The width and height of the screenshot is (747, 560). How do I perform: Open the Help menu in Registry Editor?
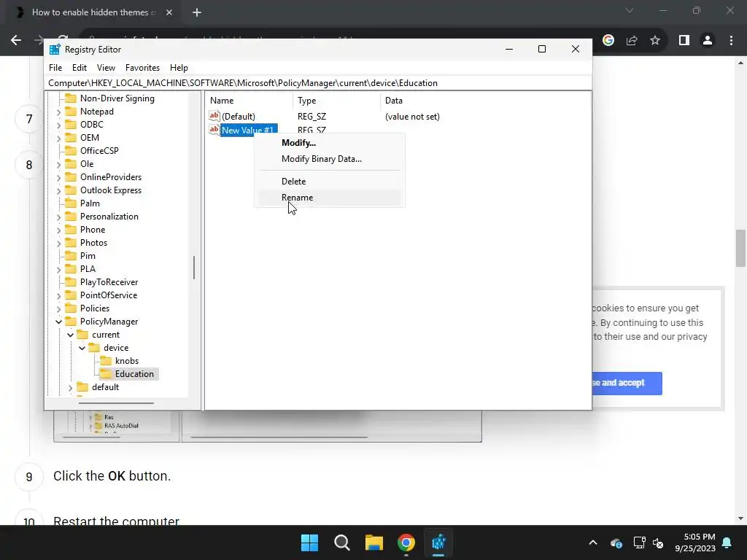click(x=179, y=68)
